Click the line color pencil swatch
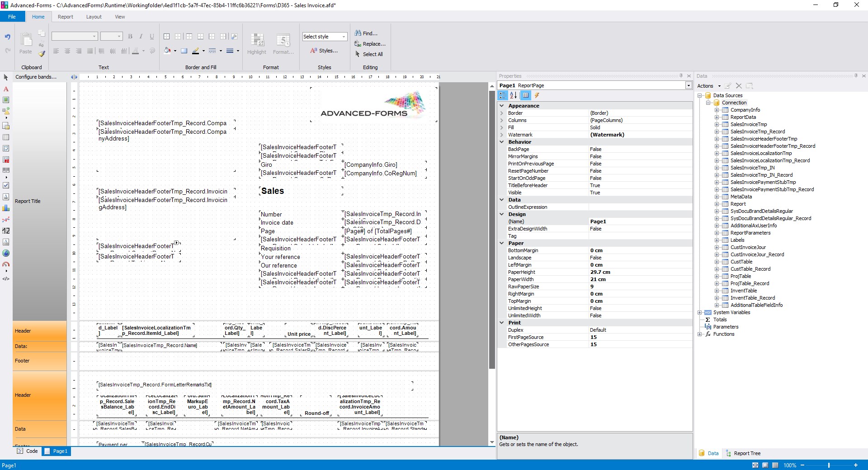 tap(195, 51)
